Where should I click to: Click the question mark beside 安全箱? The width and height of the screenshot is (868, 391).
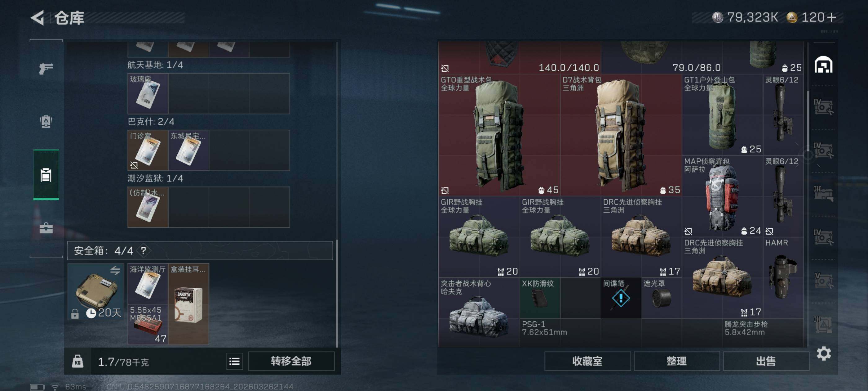pyautogui.click(x=144, y=251)
